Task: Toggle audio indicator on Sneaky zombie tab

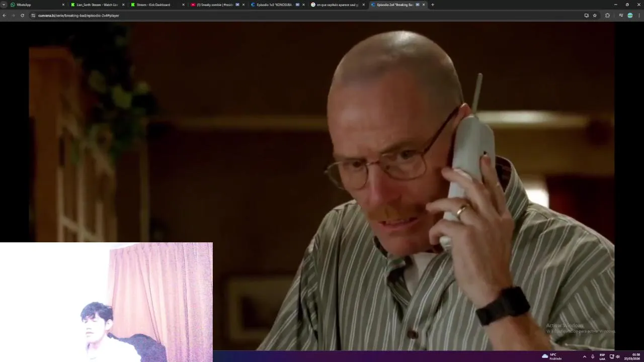Action: [x=237, y=5]
